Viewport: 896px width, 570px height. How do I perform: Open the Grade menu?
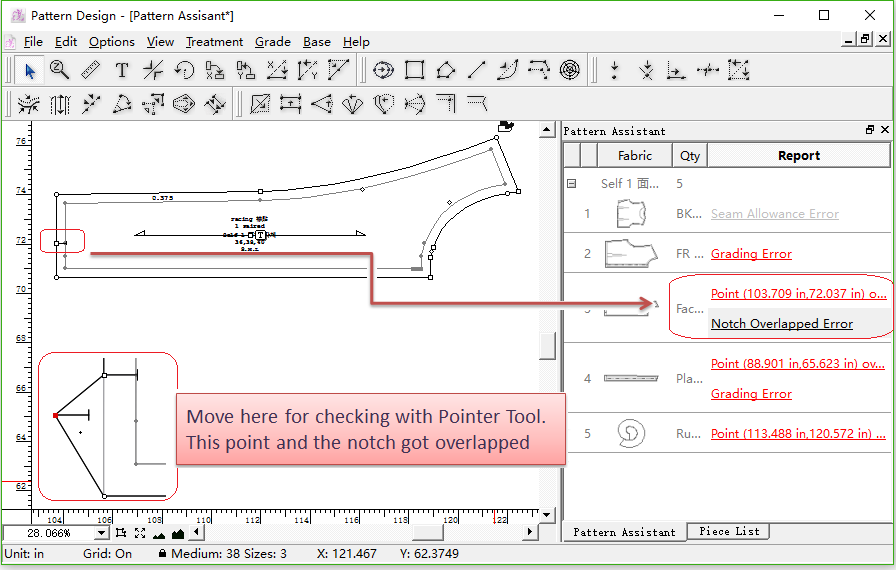(x=272, y=42)
